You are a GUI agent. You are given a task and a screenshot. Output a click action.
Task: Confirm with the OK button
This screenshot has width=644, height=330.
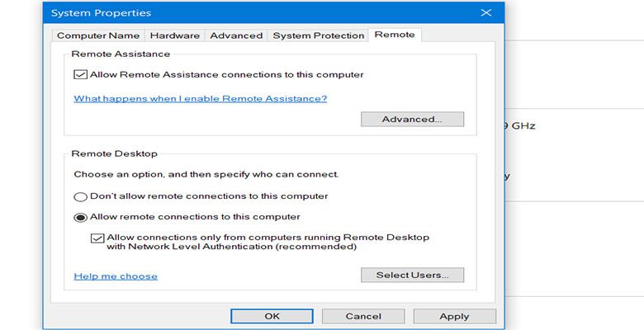click(272, 316)
